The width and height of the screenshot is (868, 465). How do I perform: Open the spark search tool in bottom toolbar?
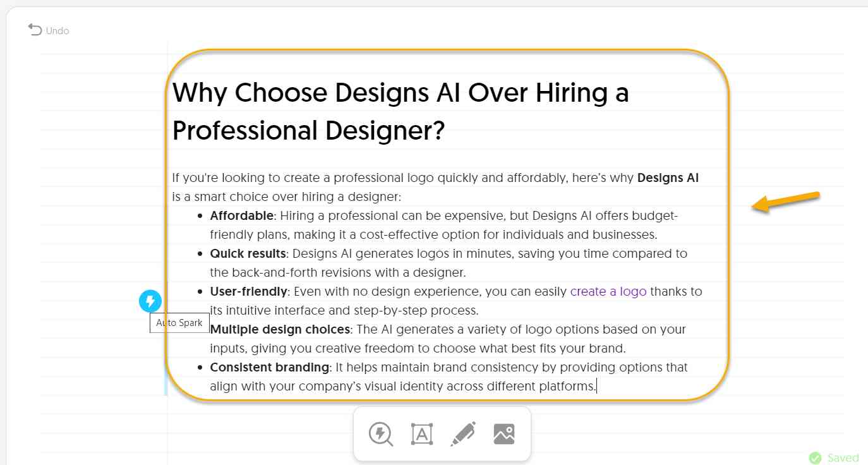coord(380,434)
